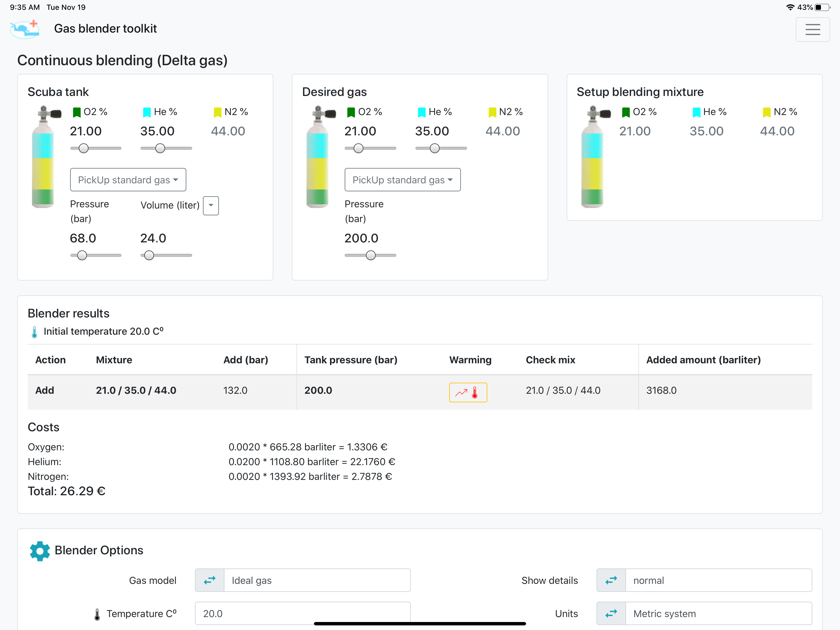This screenshot has height=630, width=840.
Task: Expand the Volume (liter) dropdown arrow
Action: pos(211,205)
